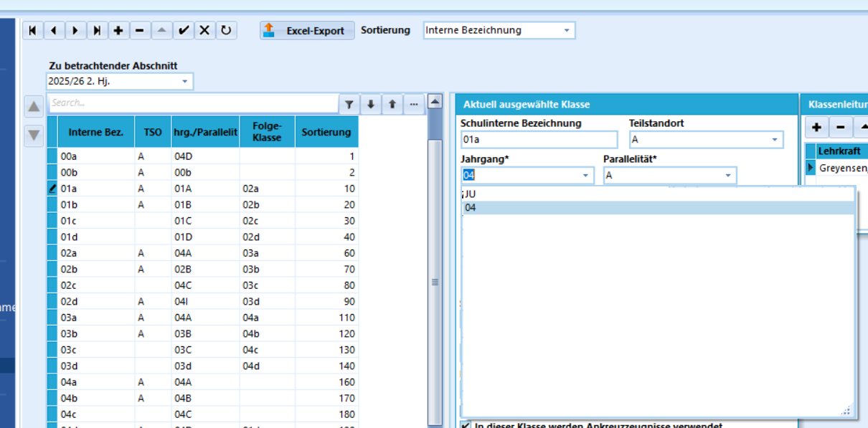Image resolution: width=868 pixels, height=428 pixels.
Task: Click the Folge-Klasse column header
Action: click(x=268, y=132)
